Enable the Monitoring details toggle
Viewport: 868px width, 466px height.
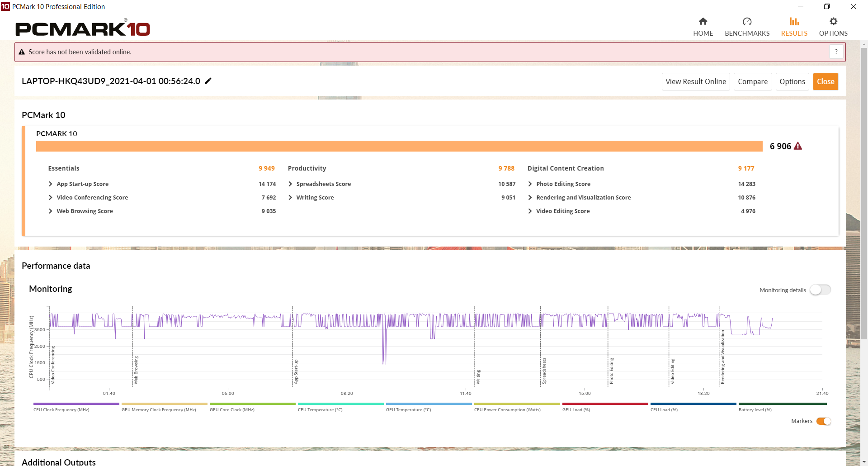[x=820, y=290]
